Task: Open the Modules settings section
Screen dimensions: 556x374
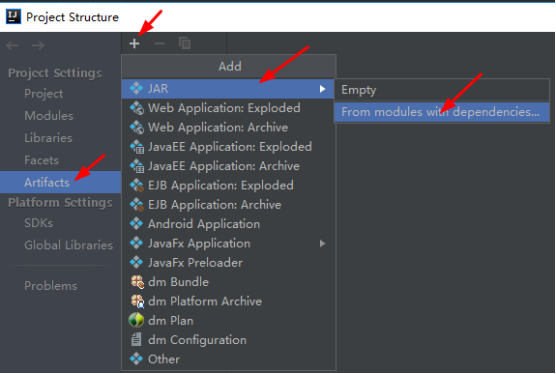Action: tap(49, 116)
